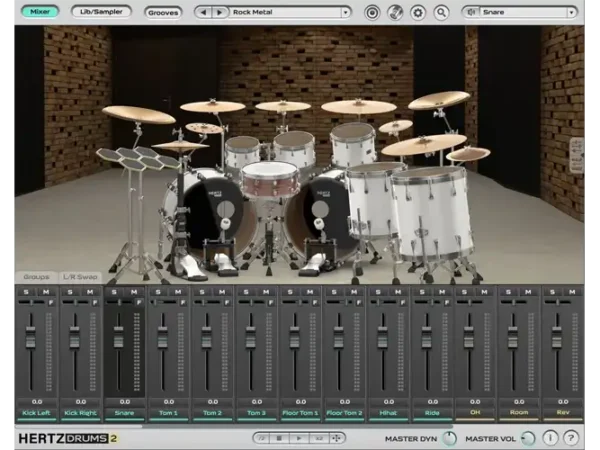This screenshot has height=450, width=600.
Task: Click the hexagonal pads on the left stand
Action: (x=138, y=158)
